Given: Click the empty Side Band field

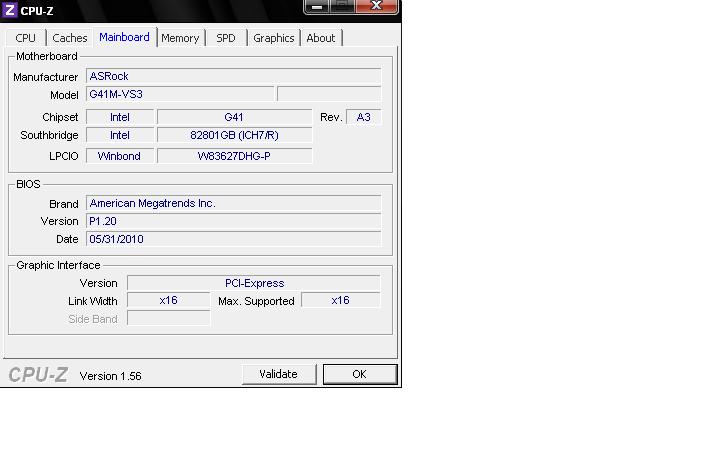Looking at the screenshot, I should point(169,318).
